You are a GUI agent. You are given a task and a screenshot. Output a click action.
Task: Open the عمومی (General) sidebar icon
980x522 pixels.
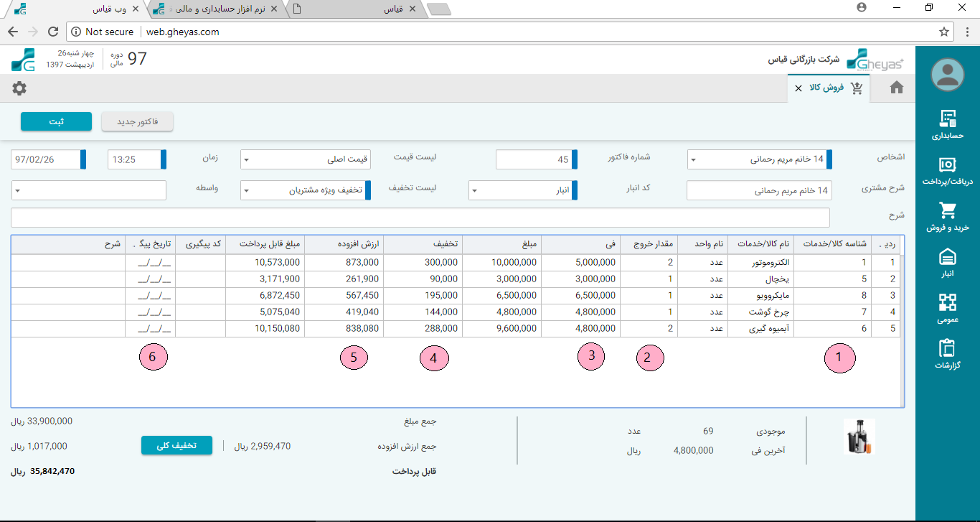click(948, 303)
